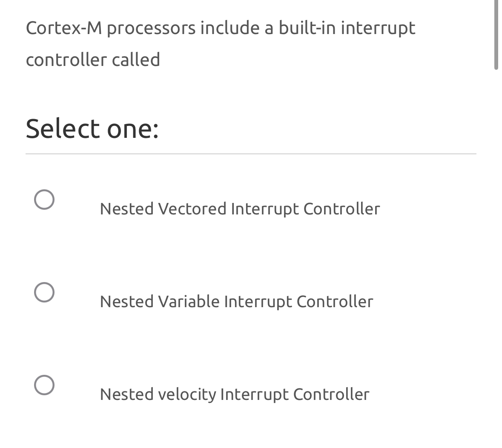502x448 pixels.
Task: Select the Nested Vectored Interrupt Controller radio button
Action: (44, 200)
